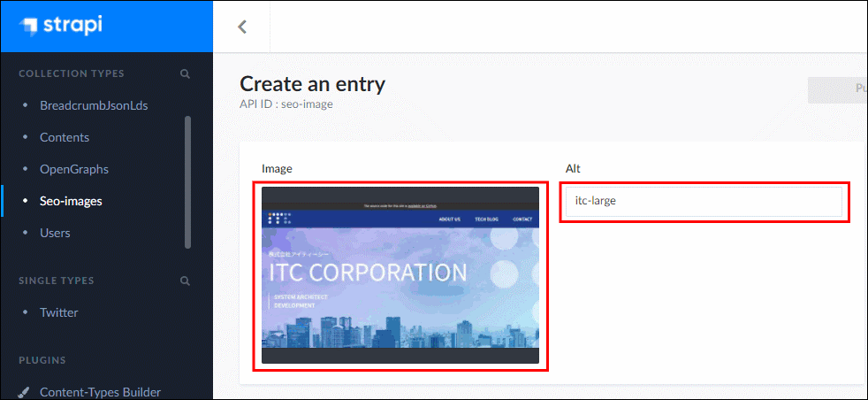The width and height of the screenshot is (868, 400).
Task: Click PLUGINS section header
Action: point(42,360)
